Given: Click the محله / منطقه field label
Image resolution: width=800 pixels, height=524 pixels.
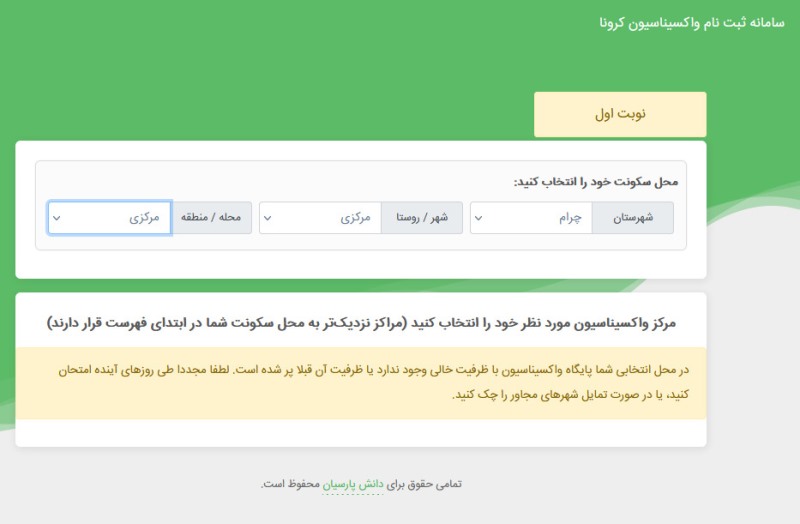Looking at the screenshot, I should point(209,218).
